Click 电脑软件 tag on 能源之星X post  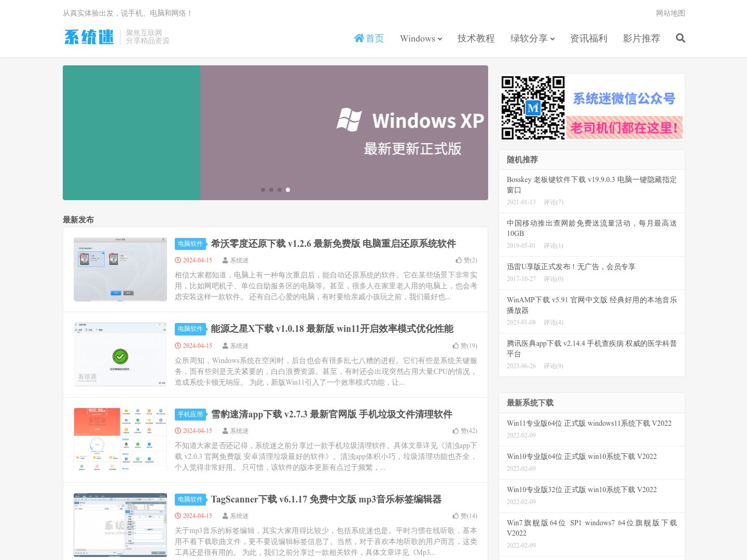tap(190, 329)
